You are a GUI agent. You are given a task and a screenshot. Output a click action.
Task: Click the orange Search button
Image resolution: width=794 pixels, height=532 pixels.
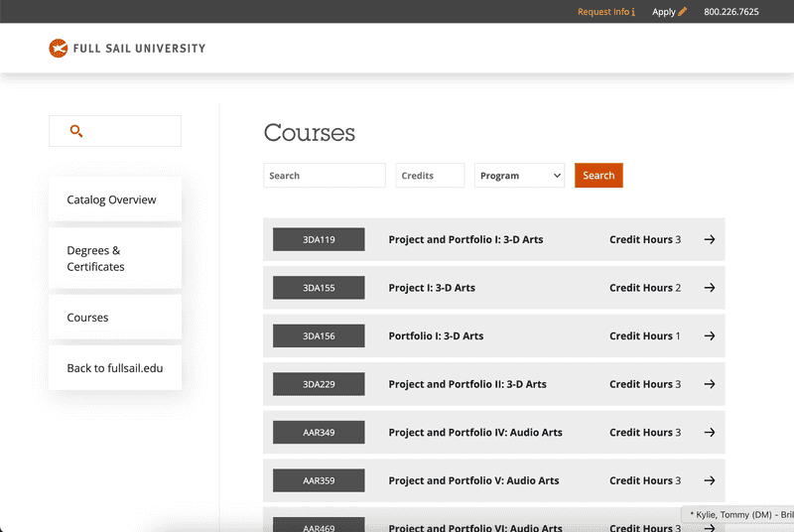[x=598, y=175]
